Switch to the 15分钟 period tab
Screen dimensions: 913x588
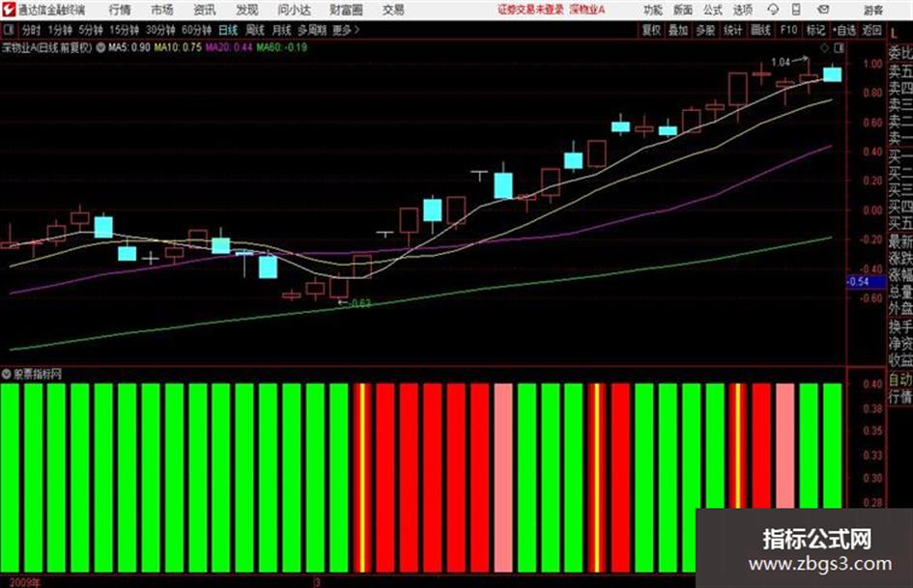(124, 30)
